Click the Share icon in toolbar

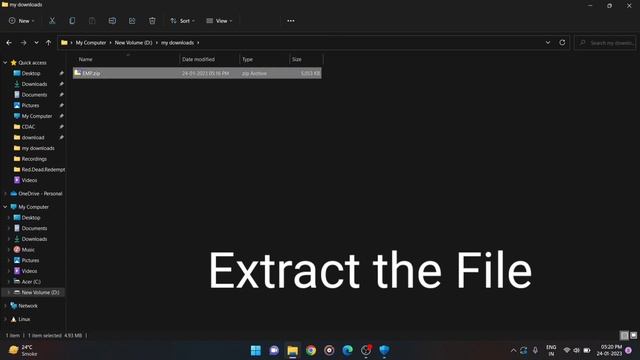click(x=132, y=21)
